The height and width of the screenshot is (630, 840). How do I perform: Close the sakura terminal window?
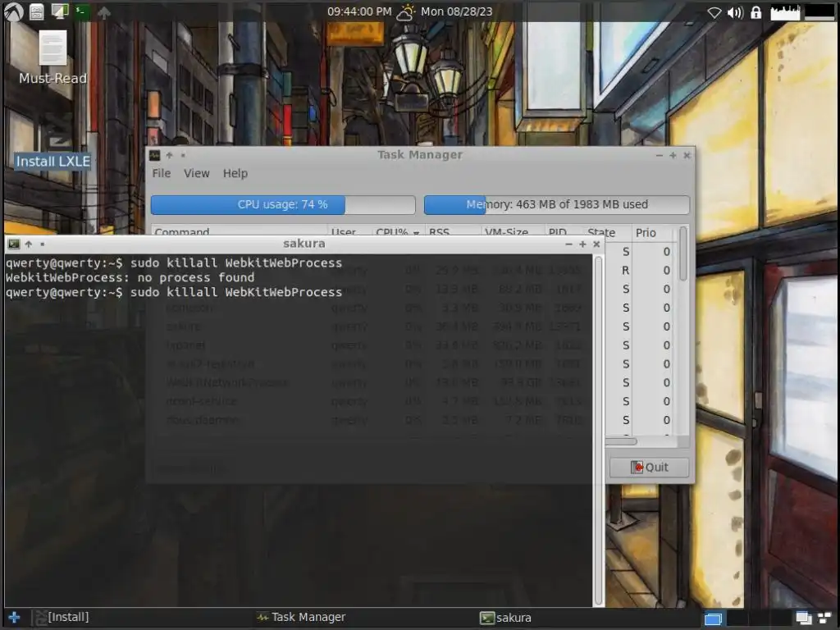(596, 244)
